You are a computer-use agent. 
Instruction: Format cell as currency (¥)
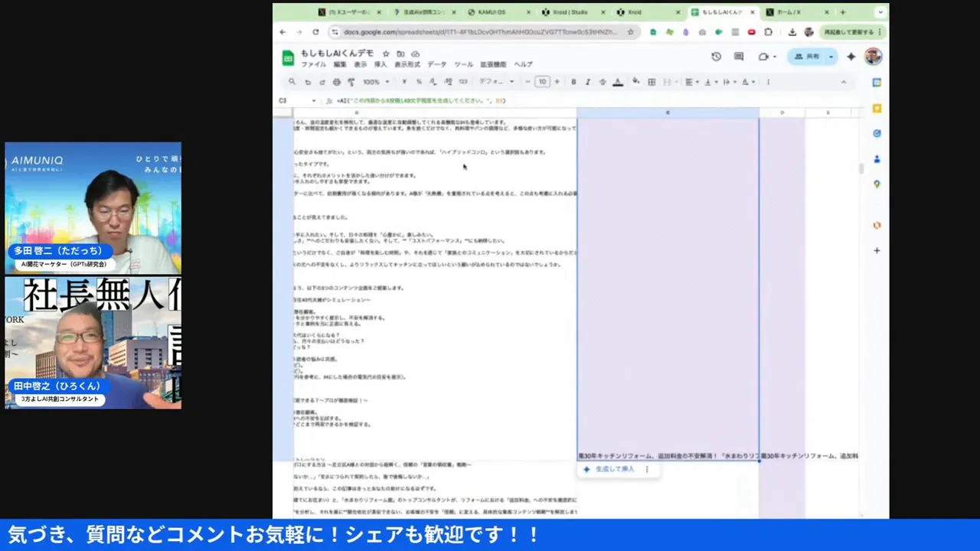click(406, 82)
